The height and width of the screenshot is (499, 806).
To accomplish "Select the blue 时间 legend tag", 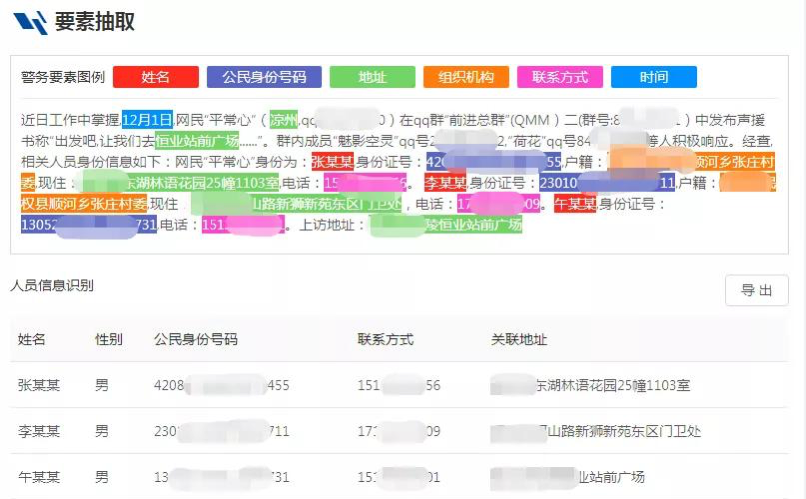I will coord(654,77).
